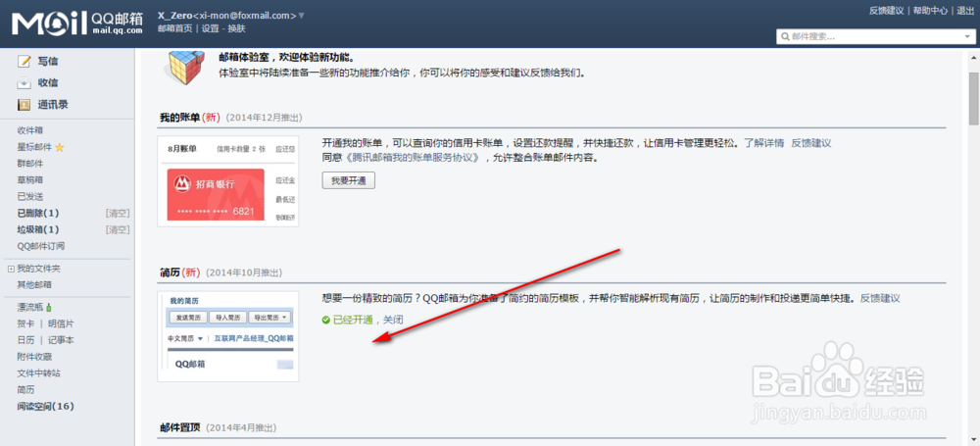980x446 pixels.
Task: Click the receive mail envelope icon
Action: pos(24,83)
